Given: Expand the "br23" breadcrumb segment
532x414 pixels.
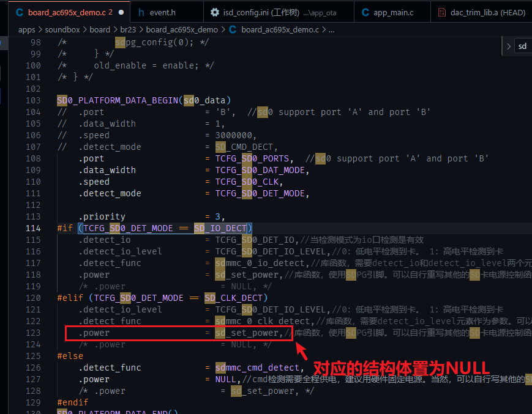Looking at the screenshot, I should (x=128, y=30).
